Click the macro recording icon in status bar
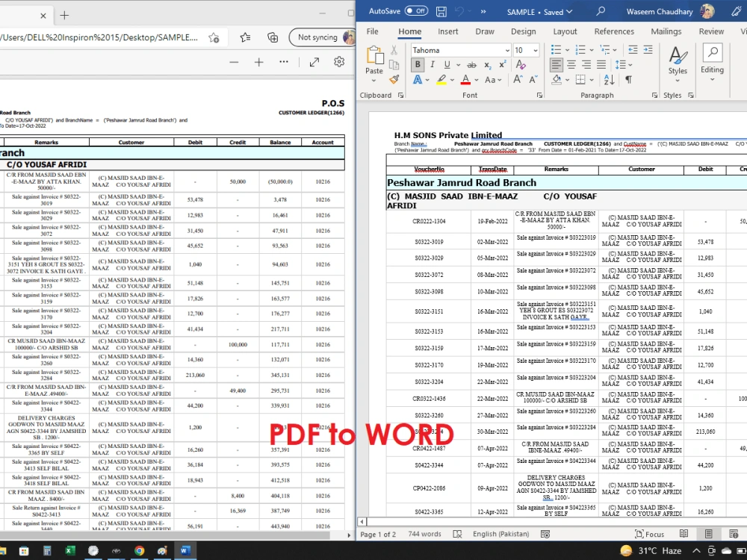 (545, 535)
